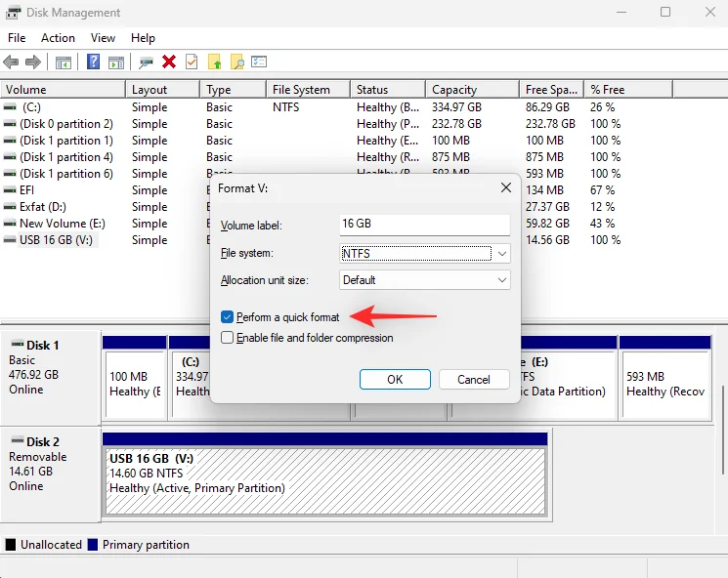Sort by the % Free column header
728x578 pixels.
point(628,90)
